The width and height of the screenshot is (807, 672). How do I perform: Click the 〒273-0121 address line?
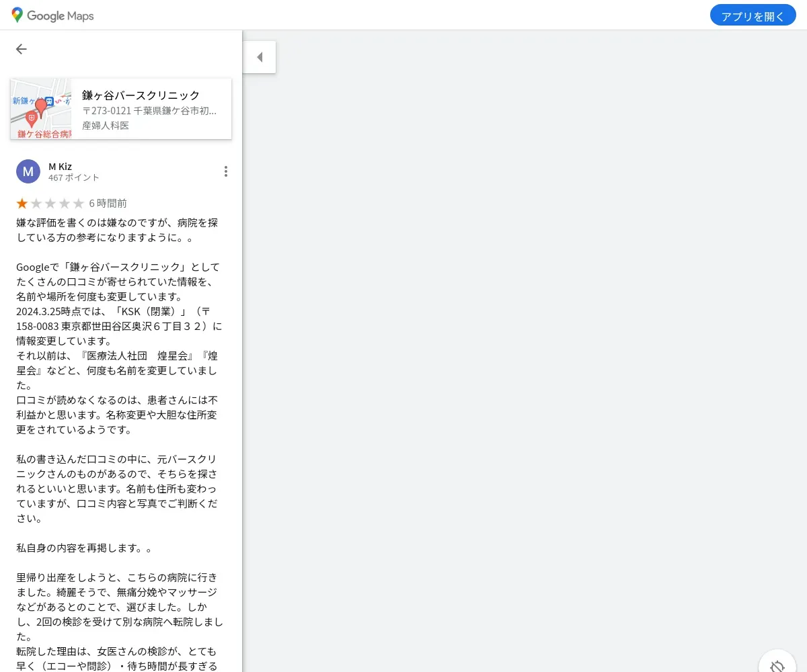click(149, 111)
